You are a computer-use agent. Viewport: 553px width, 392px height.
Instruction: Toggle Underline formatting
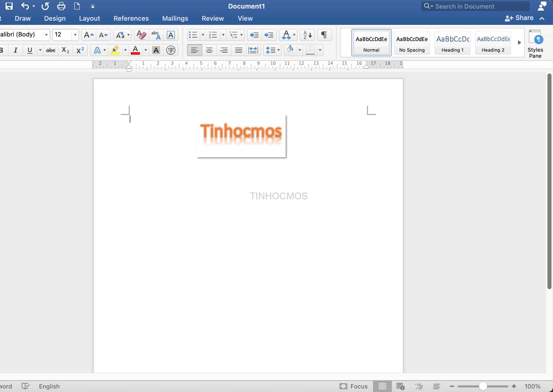coord(30,50)
